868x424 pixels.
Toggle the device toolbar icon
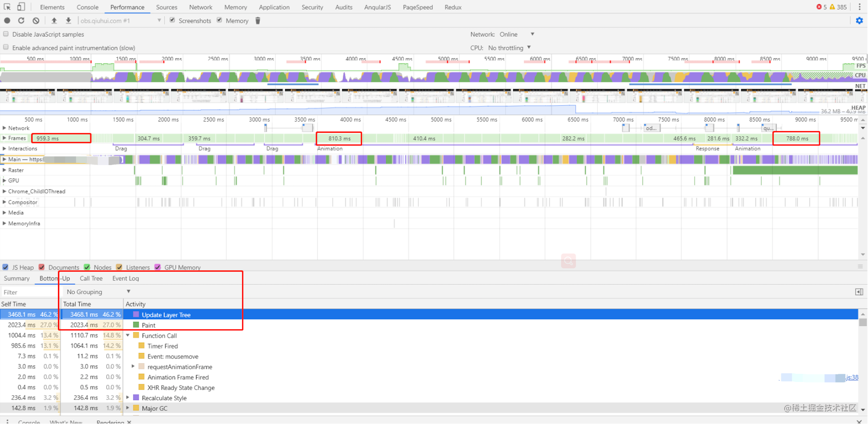pyautogui.click(x=21, y=7)
